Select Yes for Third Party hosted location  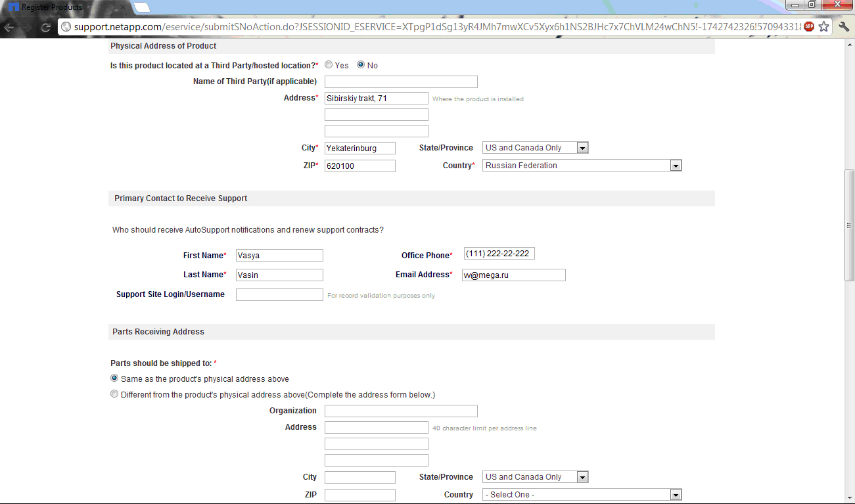(329, 65)
